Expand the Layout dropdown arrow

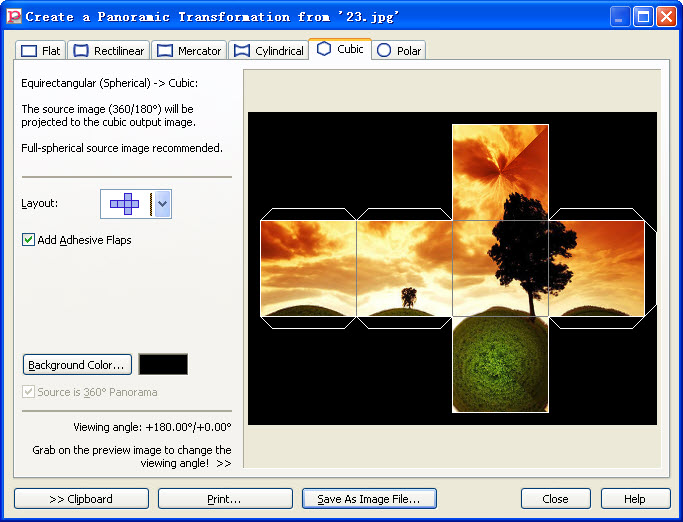(x=162, y=203)
